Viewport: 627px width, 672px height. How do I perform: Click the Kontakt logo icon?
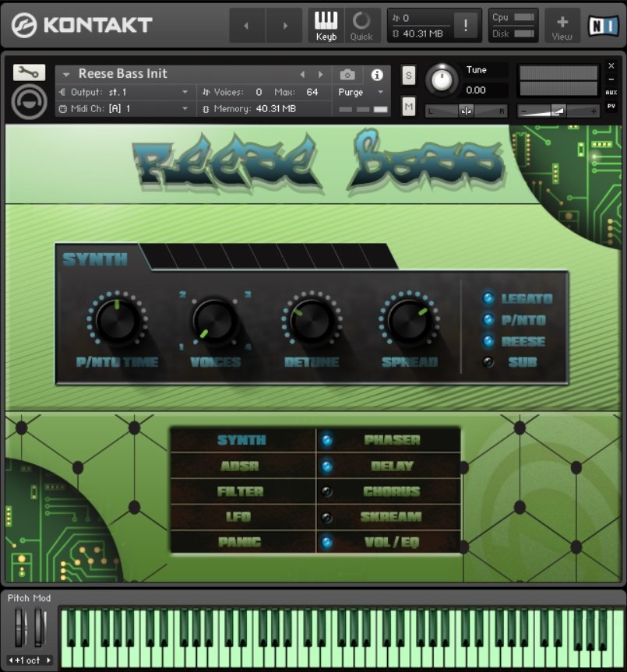tap(24, 25)
